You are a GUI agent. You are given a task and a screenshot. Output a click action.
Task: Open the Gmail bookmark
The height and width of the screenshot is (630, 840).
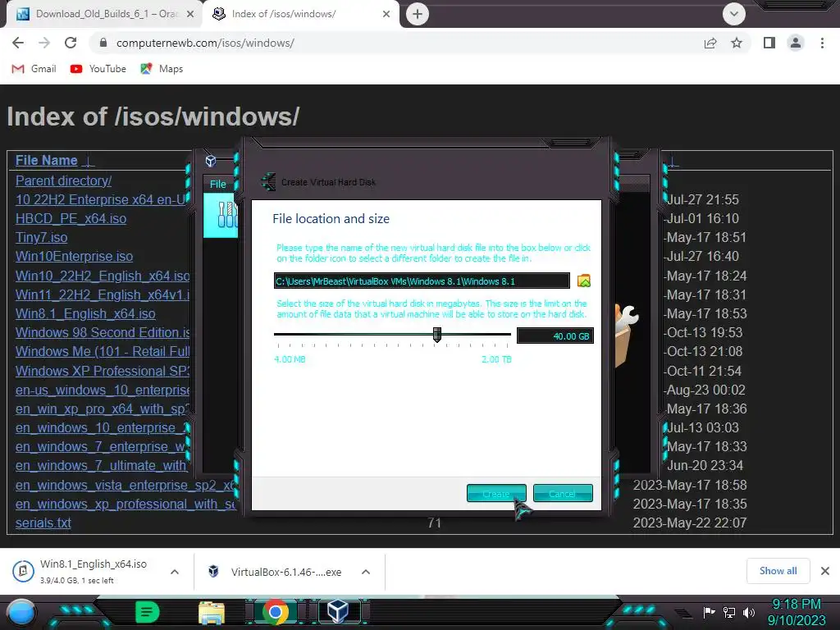(x=34, y=69)
